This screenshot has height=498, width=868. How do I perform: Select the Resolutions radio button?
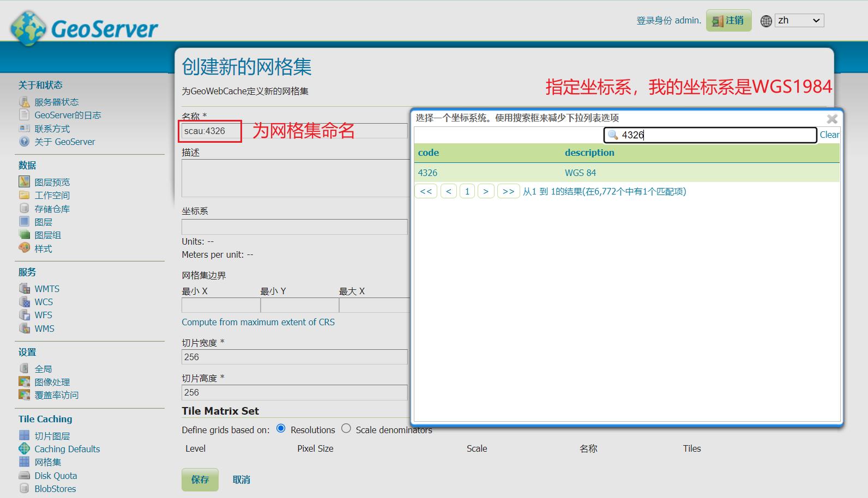281,429
